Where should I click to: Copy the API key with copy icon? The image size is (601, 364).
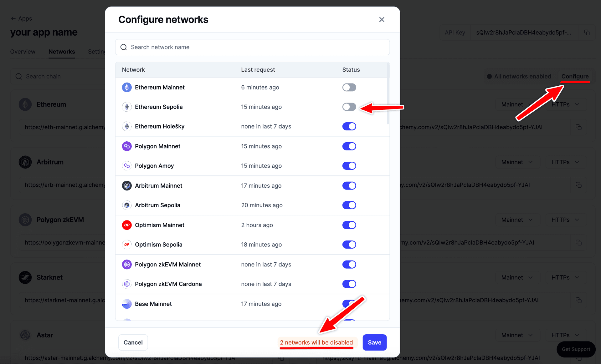[x=587, y=33]
